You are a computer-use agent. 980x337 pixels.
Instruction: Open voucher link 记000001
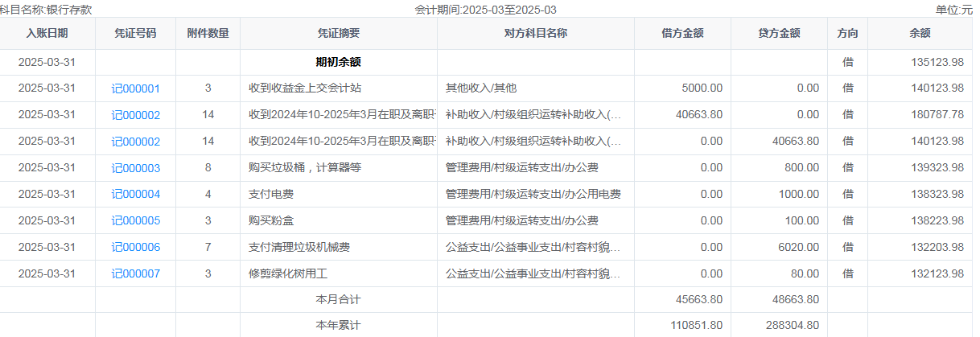point(135,88)
